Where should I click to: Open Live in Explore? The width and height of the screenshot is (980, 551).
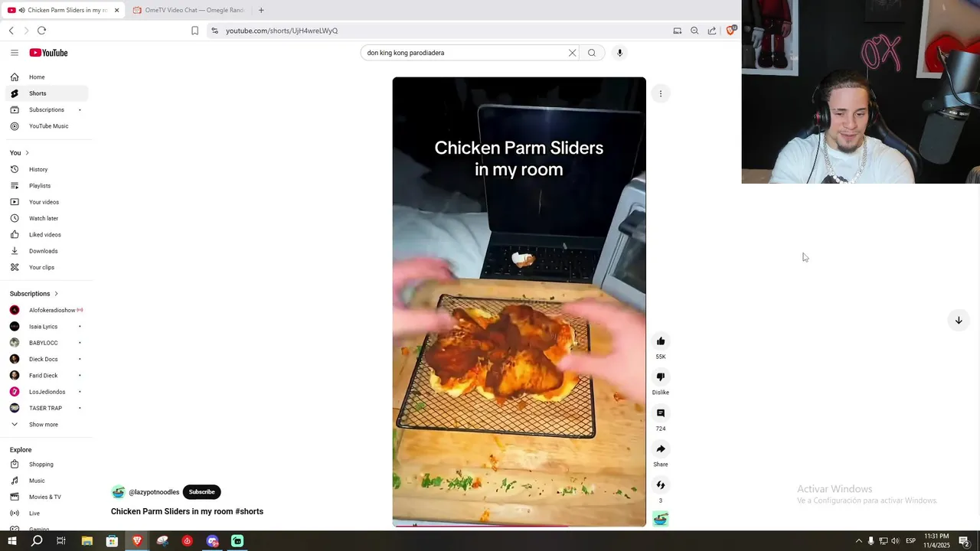pyautogui.click(x=46, y=514)
